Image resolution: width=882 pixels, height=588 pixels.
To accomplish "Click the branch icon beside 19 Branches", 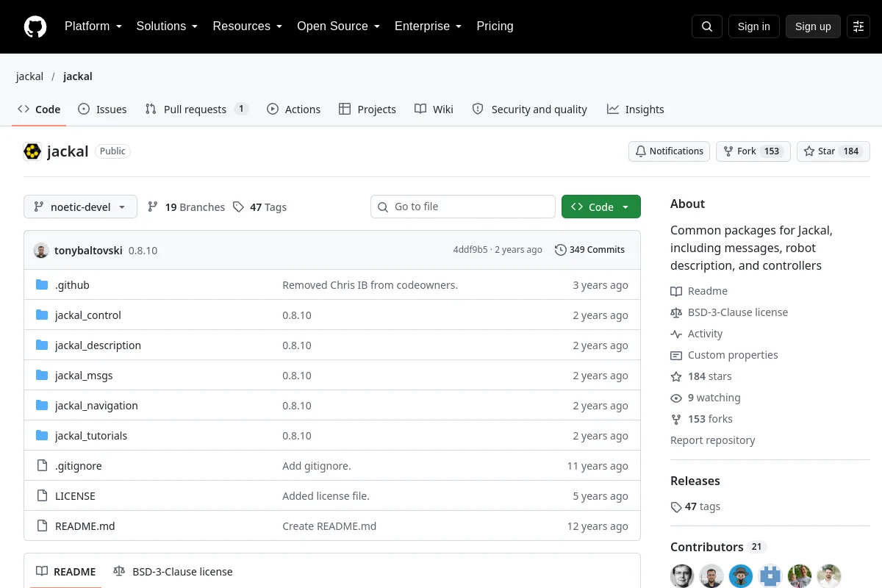I will [153, 207].
